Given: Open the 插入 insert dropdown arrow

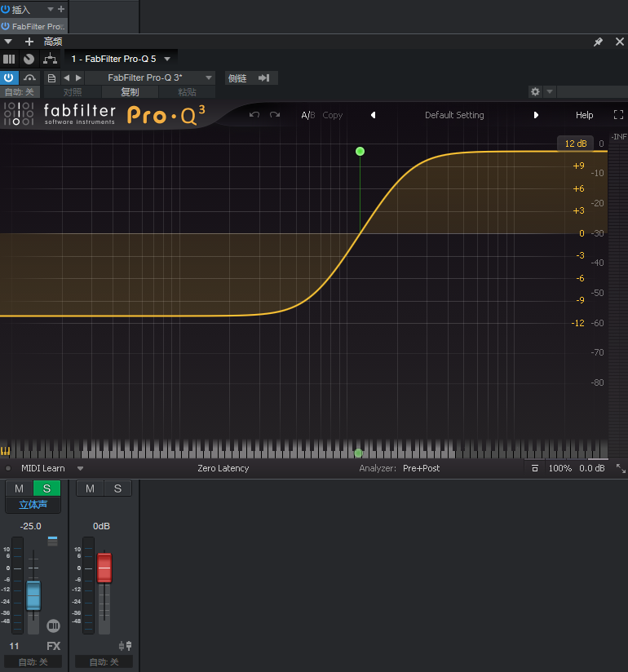Looking at the screenshot, I should (50, 9).
